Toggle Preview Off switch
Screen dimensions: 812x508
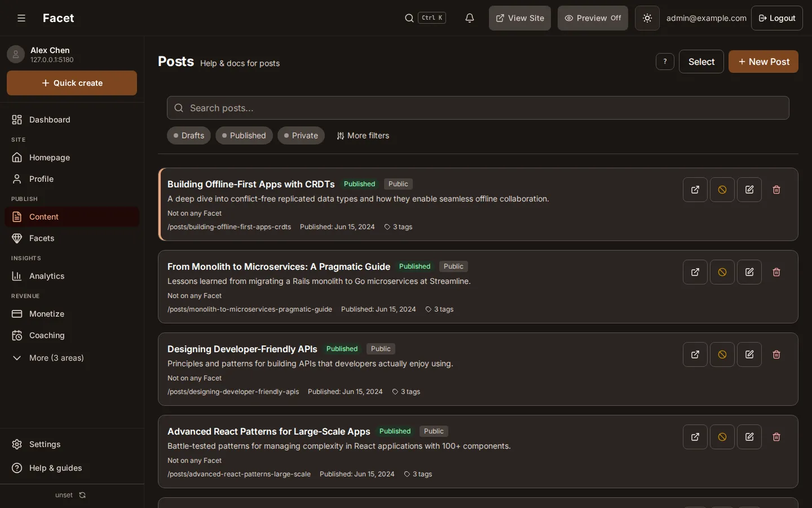coord(593,18)
